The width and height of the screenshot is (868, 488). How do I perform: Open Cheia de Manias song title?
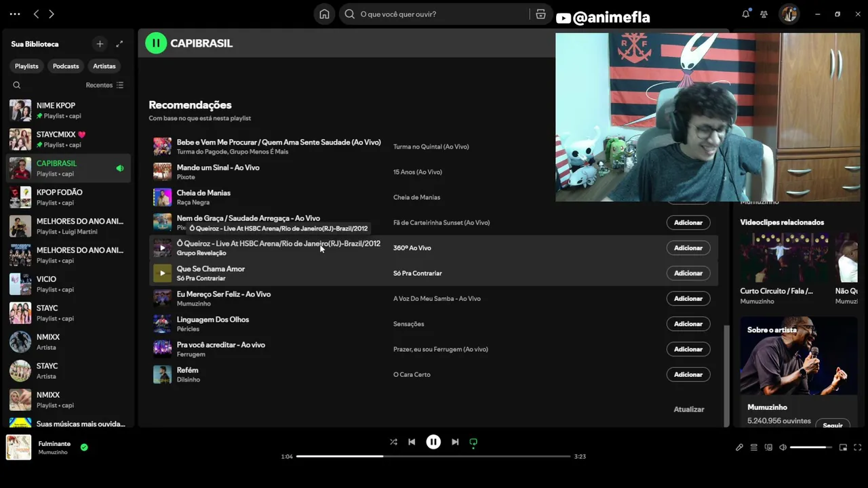tap(203, 193)
